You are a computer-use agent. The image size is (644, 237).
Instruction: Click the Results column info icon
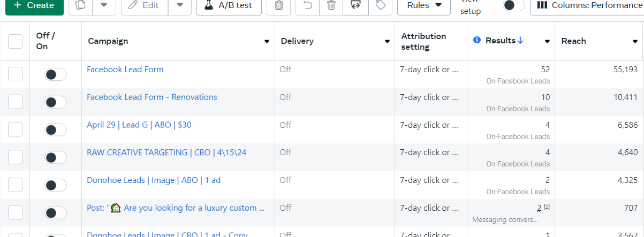(478, 41)
